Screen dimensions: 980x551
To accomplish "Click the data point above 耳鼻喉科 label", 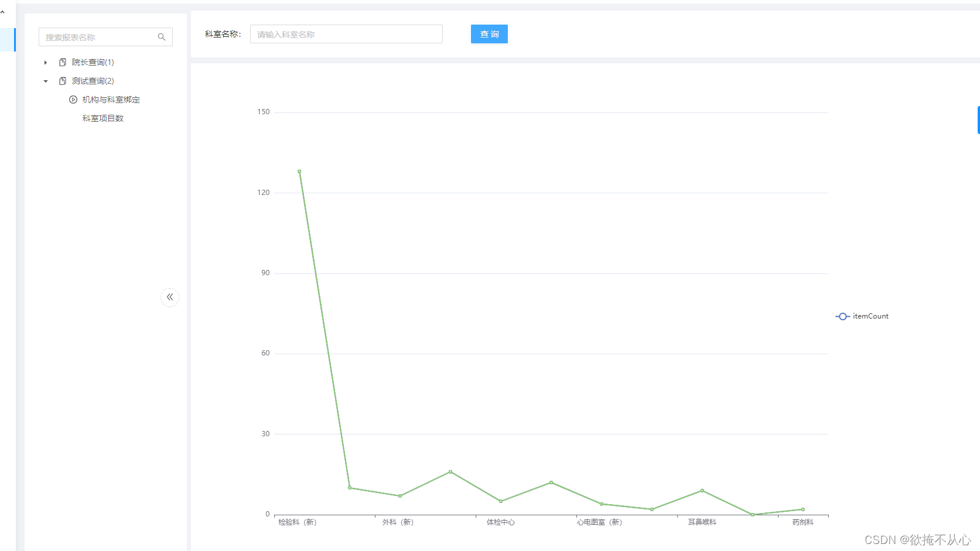I will click(702, 491).
